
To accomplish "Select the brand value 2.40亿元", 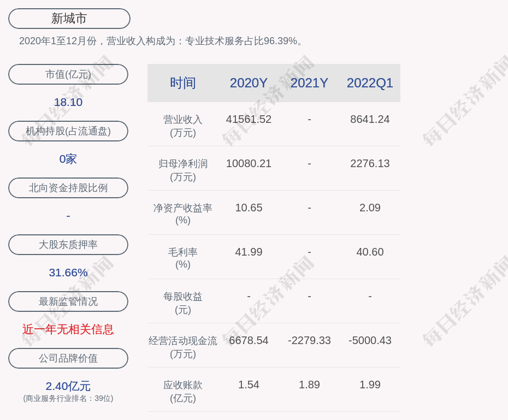I will click(x=68, y=386).
